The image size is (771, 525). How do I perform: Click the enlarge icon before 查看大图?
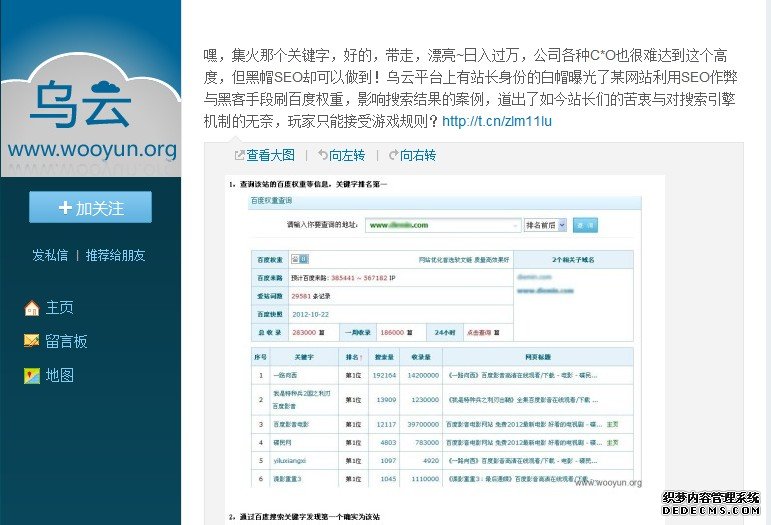click(239, 155)
